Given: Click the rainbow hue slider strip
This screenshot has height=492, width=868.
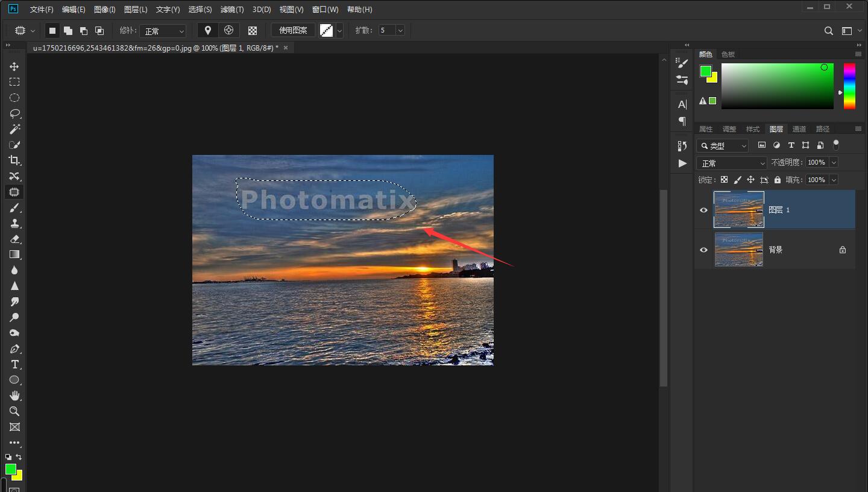Looking at the screenshot, I should (849, 86).
